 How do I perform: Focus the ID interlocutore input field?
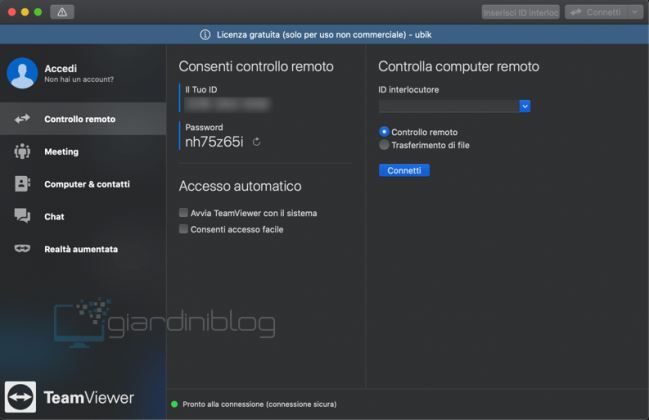coord(449,106)
